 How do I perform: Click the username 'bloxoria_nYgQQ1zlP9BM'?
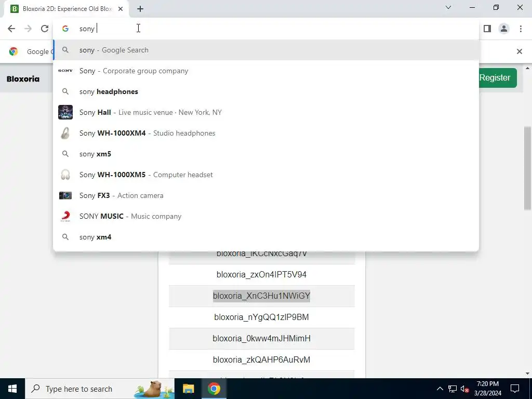[262, 317]
